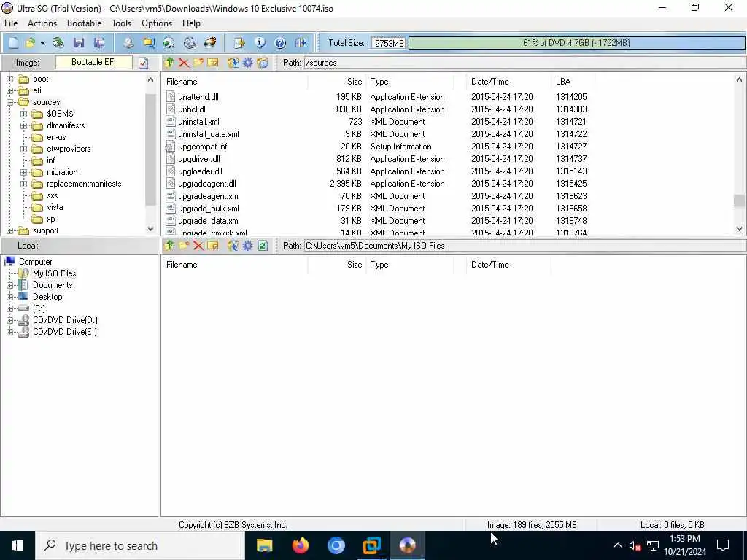Click the toolbar icon left of the info icon
Viewport: 747px width, 560px height.
[239, 43]
